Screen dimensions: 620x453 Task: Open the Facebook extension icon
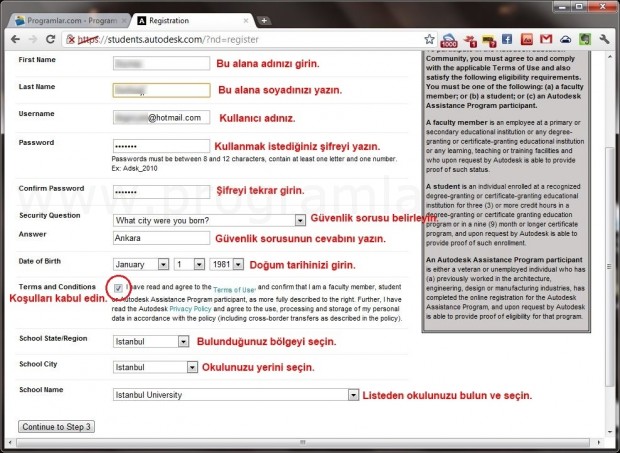[507, 39]
